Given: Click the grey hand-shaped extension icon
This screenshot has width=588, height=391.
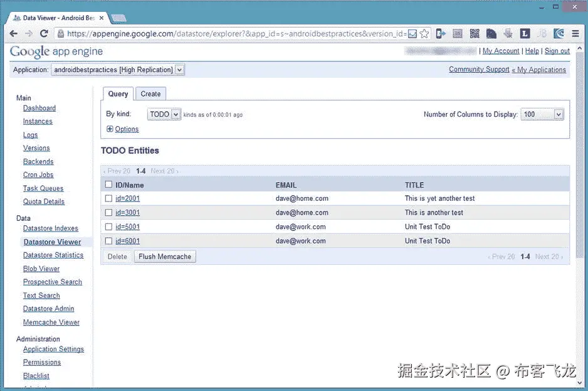Looking at the screenshot, I should click(508, 34).
